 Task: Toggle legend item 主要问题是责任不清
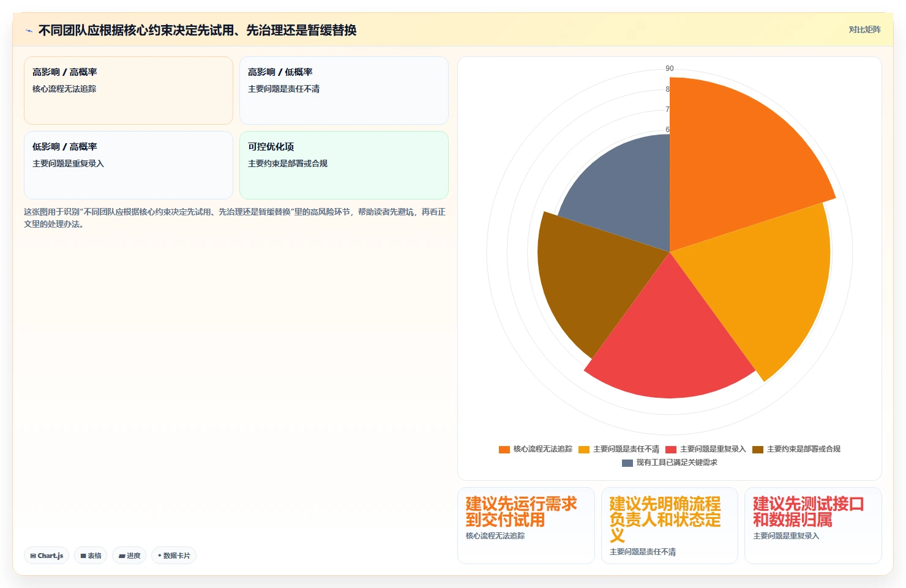point(619,449)
